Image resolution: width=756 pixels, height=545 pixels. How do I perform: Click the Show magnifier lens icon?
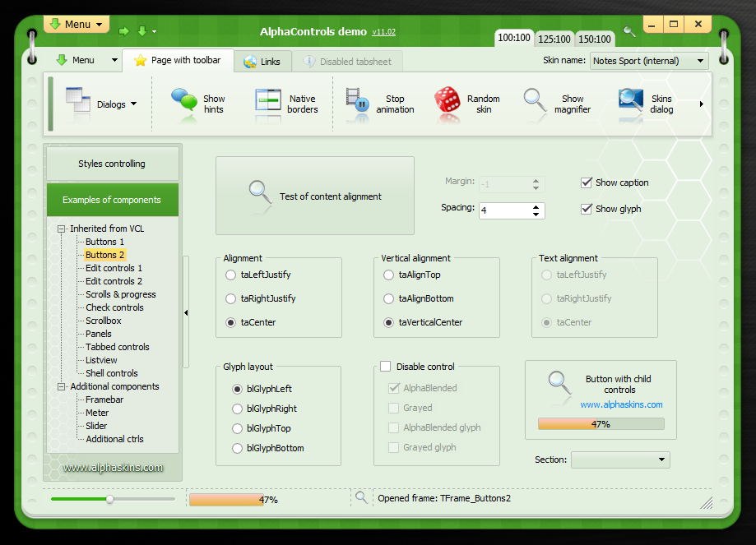point(535,100)
